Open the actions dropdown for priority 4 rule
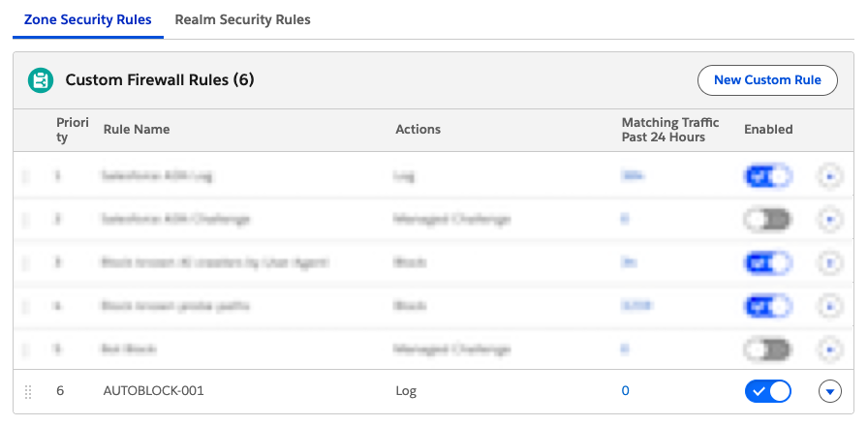Image resolution: width=868 pixels, height=426 pixels. point(830,305)
